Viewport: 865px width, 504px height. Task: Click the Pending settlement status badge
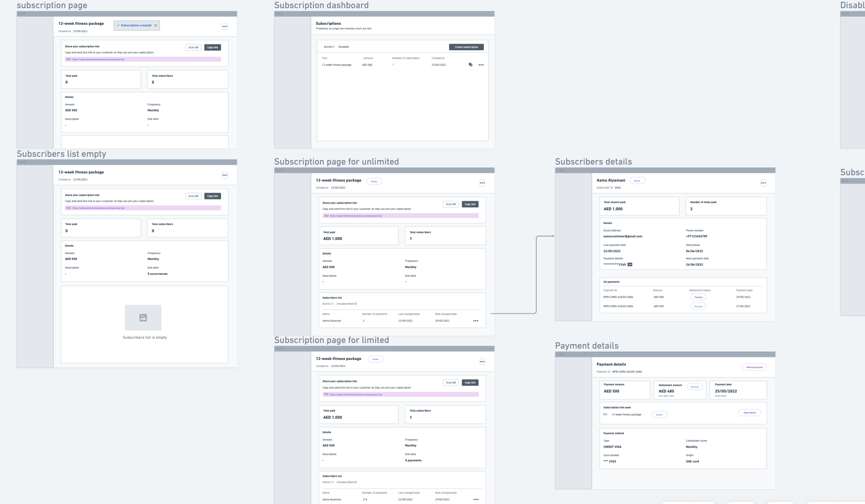point(698,297)
